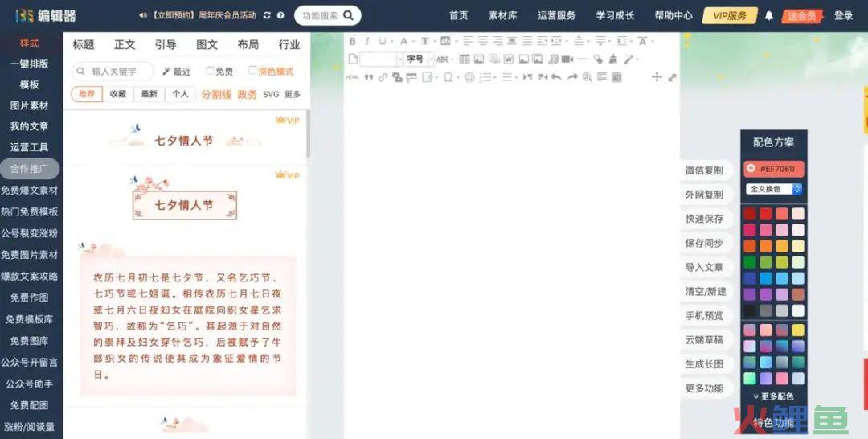The width and height of the screenshot is (868, 439).
Task: Click the 导入文章 button
Action: pyautogui.click(x=704, y=267)
